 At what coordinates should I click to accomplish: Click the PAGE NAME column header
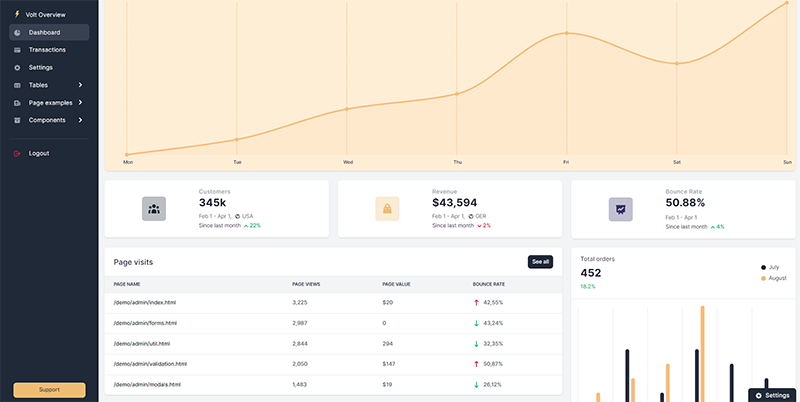pos(127,284)
